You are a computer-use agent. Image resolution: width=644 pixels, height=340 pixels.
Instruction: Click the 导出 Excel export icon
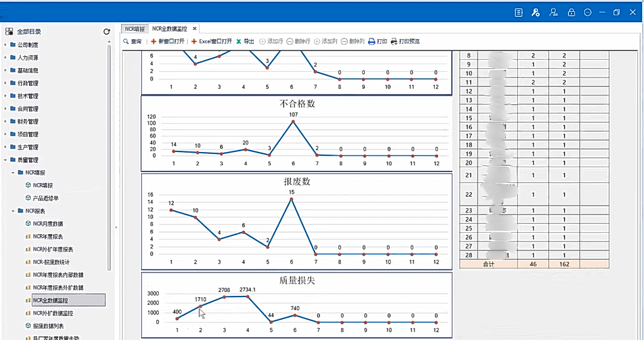(239, 42)
